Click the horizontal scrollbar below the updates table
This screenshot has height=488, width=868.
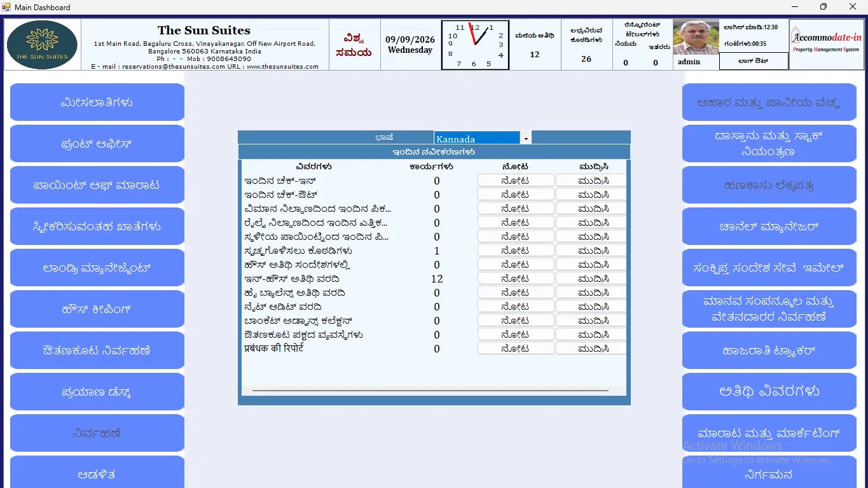coord(431,390)
